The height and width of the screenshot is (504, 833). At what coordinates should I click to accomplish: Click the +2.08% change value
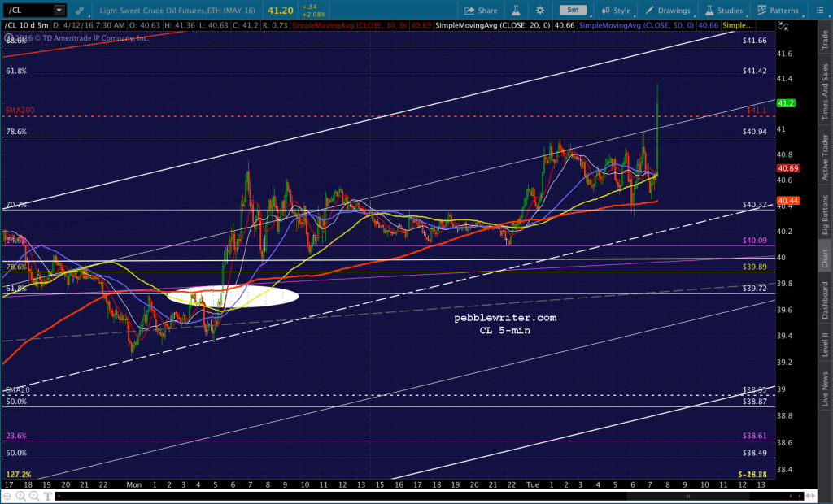(313, 15)
